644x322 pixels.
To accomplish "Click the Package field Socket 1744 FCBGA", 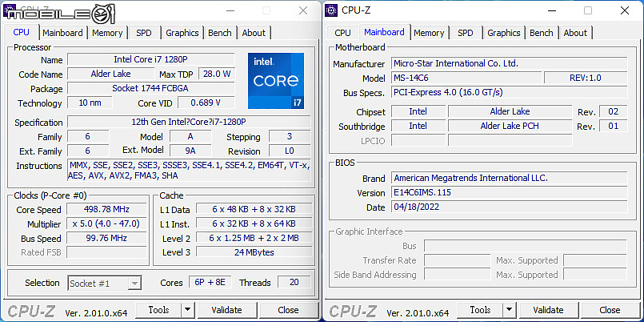I will [150, 88].
